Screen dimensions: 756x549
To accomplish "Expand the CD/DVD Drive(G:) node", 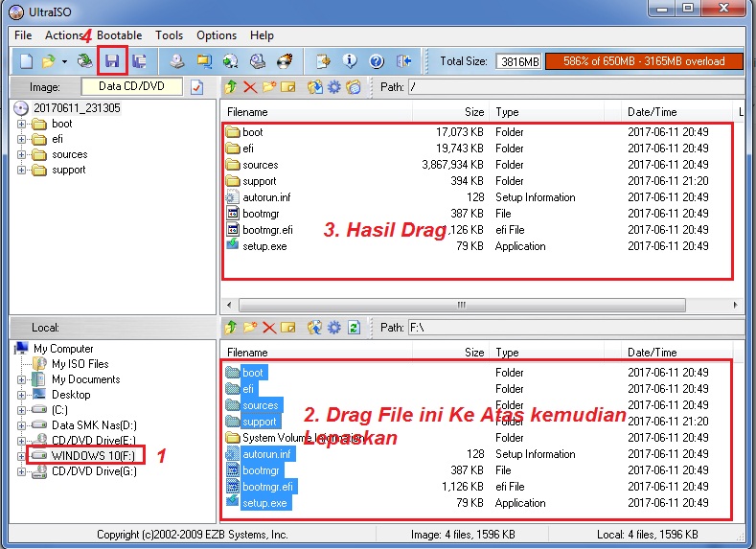I will pyautogui.click(x=21, y=472).
